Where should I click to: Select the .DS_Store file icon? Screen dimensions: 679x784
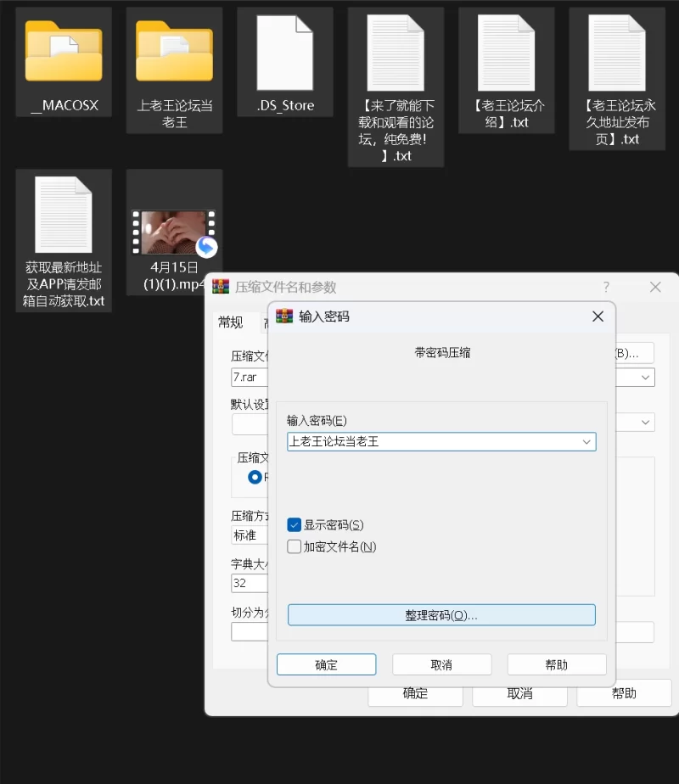(285, 52)
